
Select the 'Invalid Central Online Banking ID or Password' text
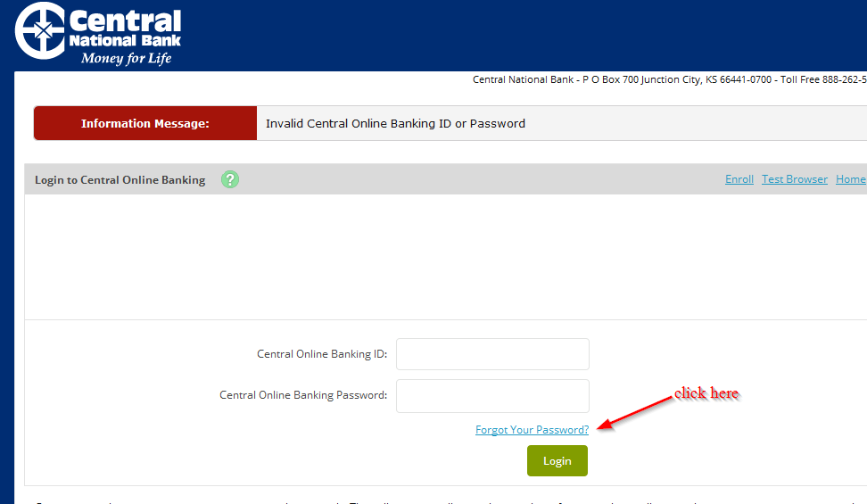[x=395, y=123]
